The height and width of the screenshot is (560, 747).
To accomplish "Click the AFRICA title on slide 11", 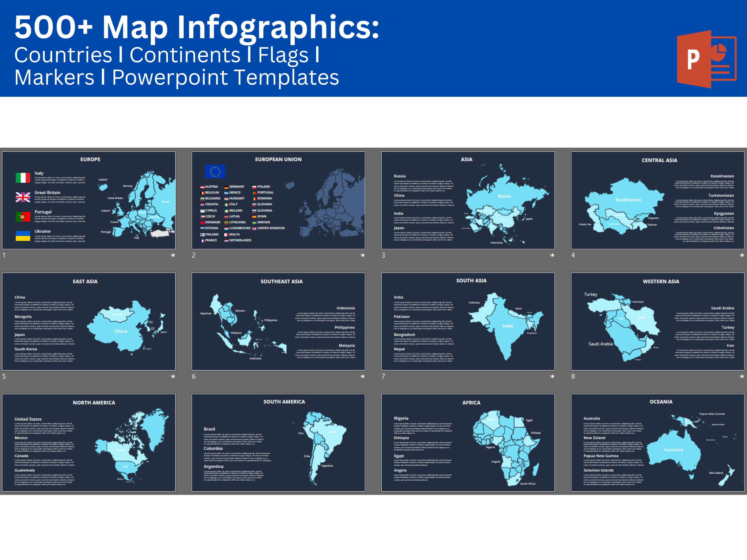I will click(x=471, y=402).
